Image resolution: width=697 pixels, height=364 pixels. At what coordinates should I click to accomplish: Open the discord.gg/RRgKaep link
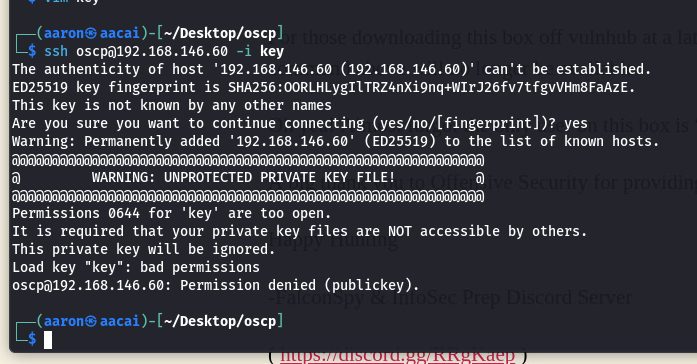pyautogui.click(x=397, y=356)
